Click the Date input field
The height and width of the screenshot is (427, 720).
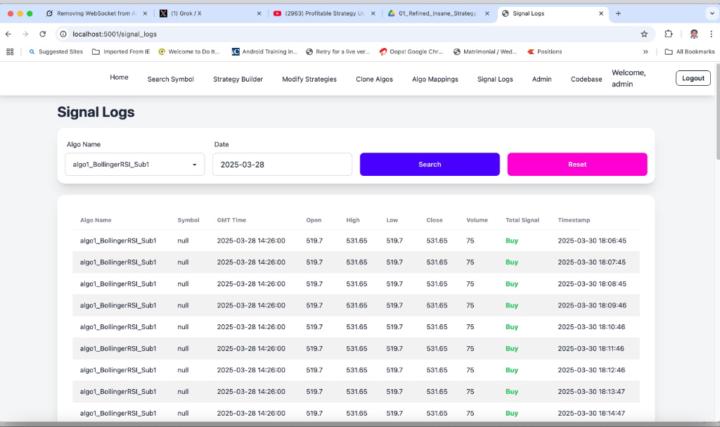click(281, 164)
